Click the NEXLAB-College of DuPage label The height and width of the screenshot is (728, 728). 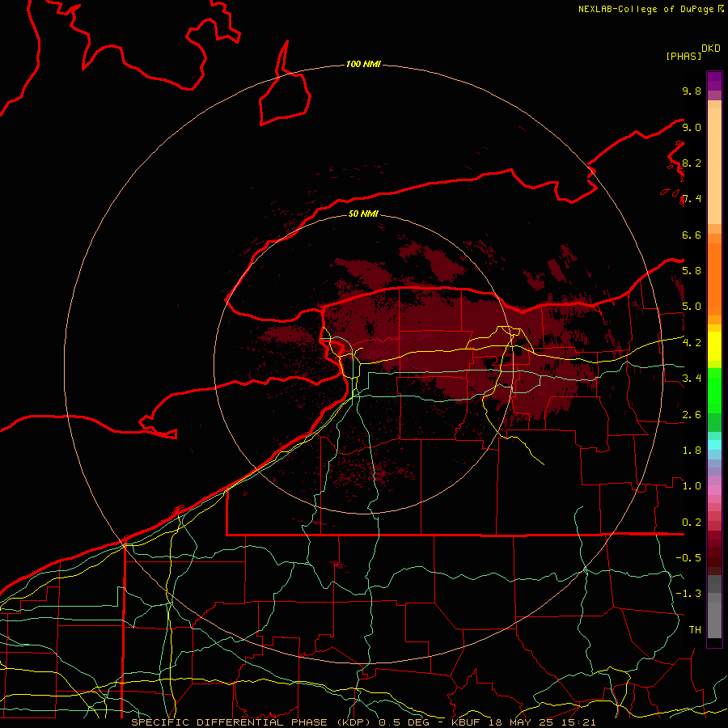(645, 9)
